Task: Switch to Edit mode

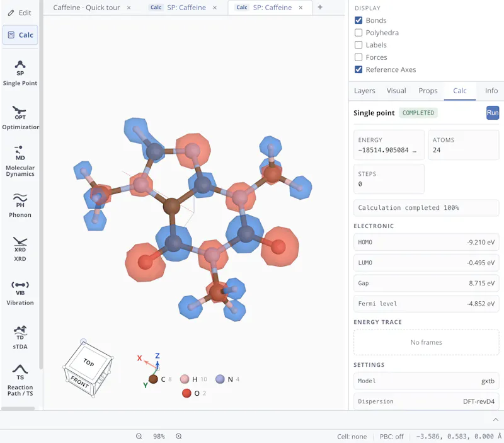Action: click(20, 13)
